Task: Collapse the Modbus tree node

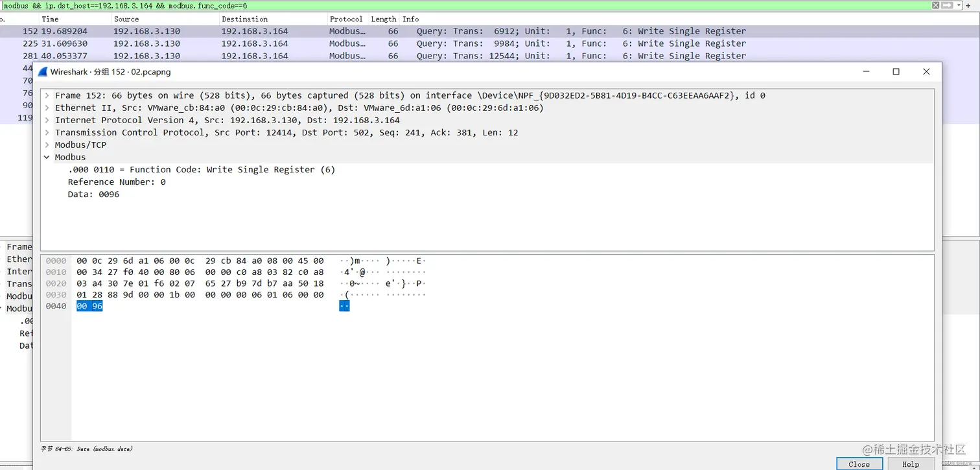Action: coord(47,157)
